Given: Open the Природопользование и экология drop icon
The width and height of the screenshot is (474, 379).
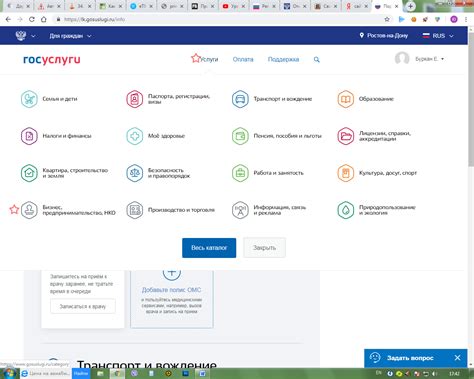Looking at the screenshot, I should [x=345, y=210].
